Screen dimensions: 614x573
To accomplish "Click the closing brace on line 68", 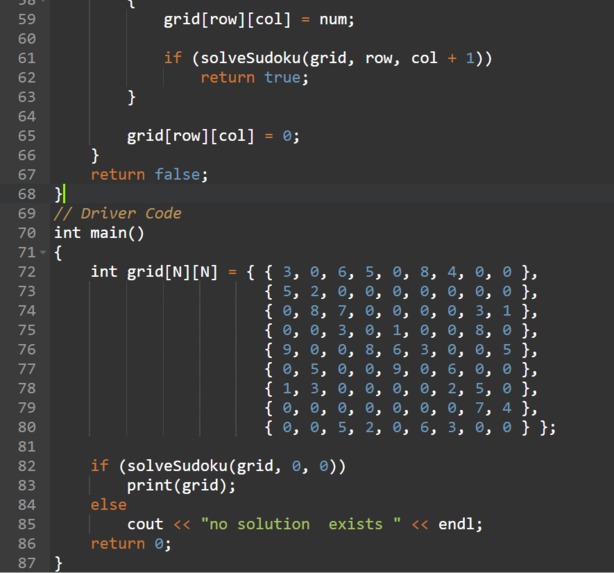I will (58, 195).
